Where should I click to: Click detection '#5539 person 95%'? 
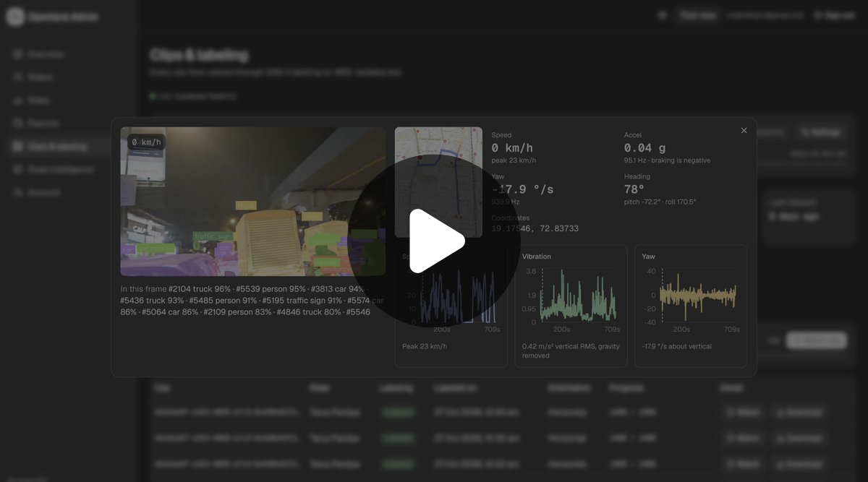click(x=271, y=289)
